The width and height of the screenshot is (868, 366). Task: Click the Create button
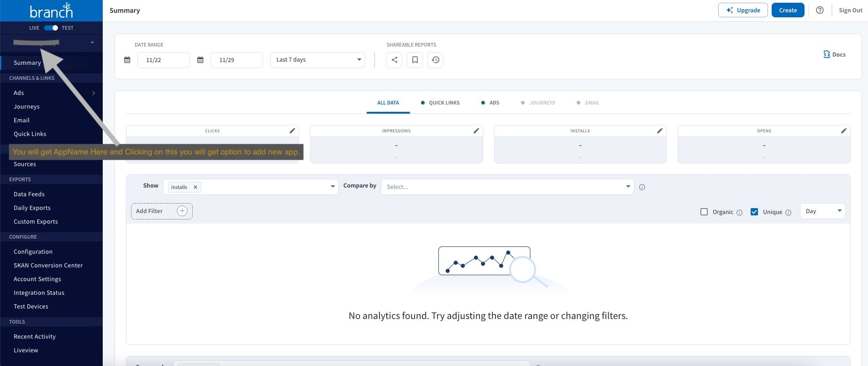[788, 10]
